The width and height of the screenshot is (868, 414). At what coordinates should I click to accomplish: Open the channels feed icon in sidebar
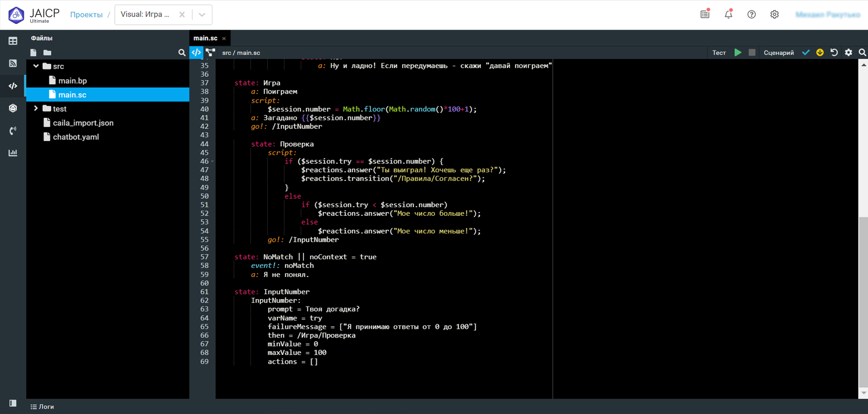click(13, 63)
